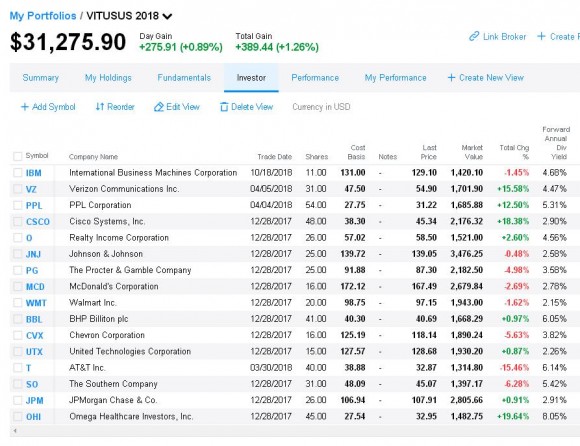Open the CVX symbol link
The width and height of the screenshot is (580, 446).
tap(35, 335)
